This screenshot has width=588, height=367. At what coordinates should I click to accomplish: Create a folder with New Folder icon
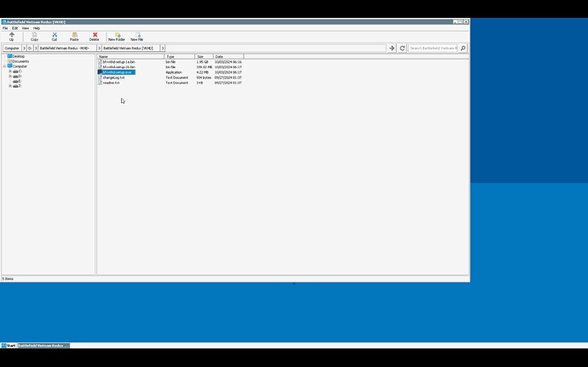pyautogui.click(x=117, y=36)
